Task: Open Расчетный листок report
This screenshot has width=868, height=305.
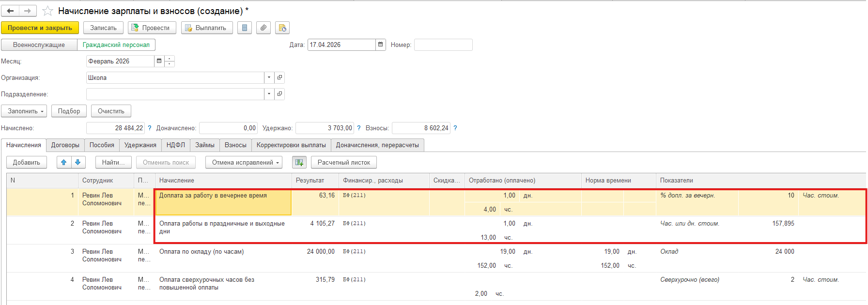Action: 344,162
